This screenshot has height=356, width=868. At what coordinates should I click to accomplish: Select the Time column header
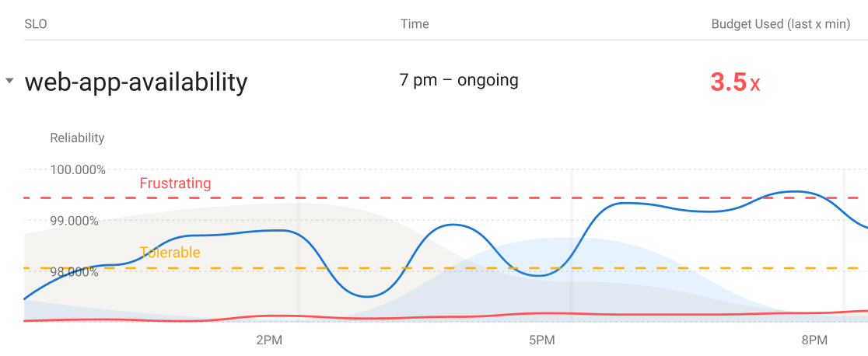(x=415, y=24)
